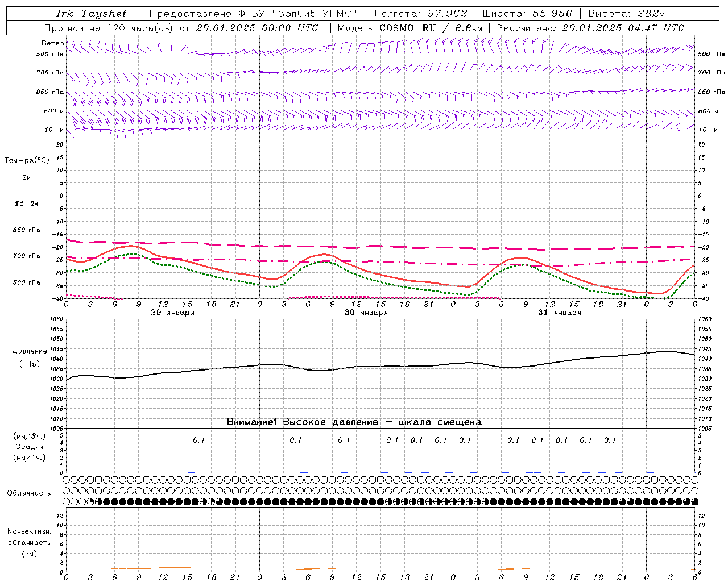Viewport: 728px width, 582px height.
Task: Click the station title Irk_Tayshet
Action: pos(91,14)
